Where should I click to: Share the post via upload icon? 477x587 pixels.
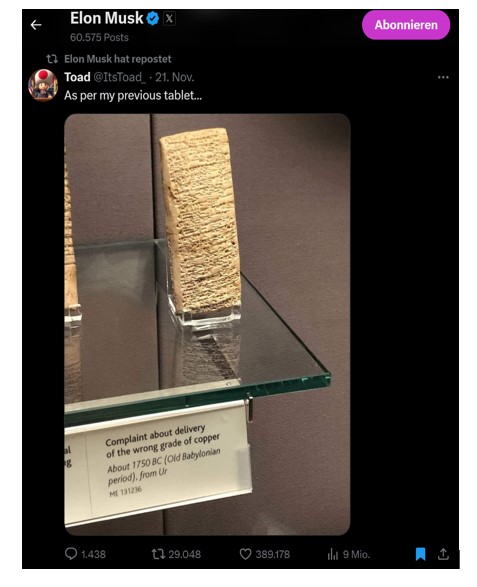pyautogui.click(x=443, y=554)
